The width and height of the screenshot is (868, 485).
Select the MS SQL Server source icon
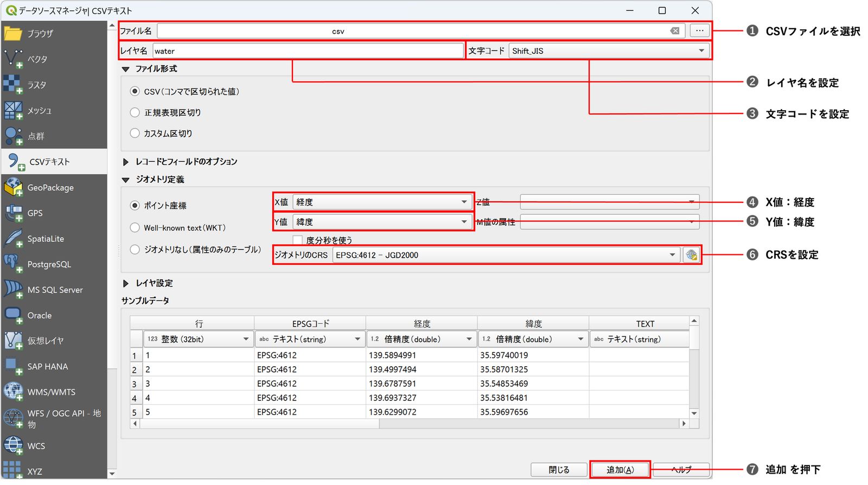pos(13,289)
